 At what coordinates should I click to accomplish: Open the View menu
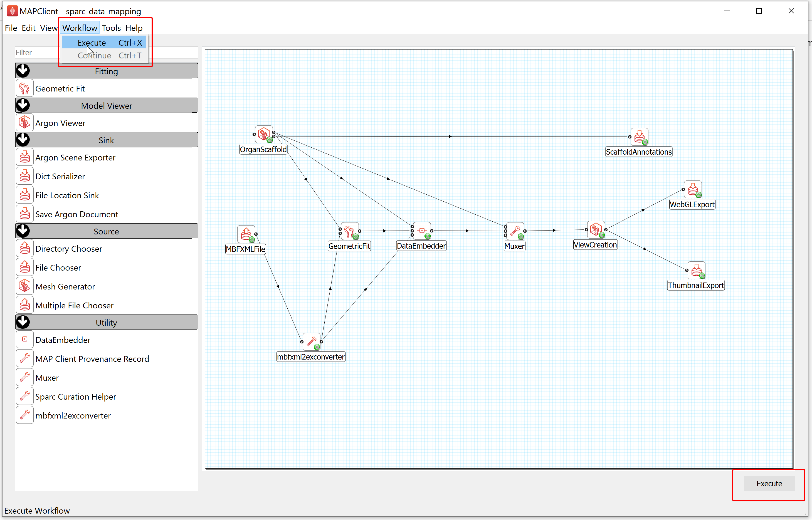49,28
